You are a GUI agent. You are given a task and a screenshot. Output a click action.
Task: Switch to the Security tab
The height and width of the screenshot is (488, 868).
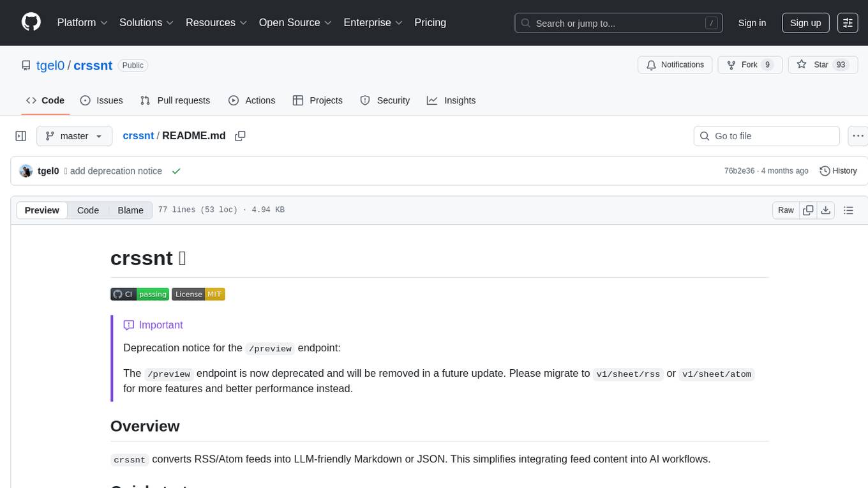(385, 100)
